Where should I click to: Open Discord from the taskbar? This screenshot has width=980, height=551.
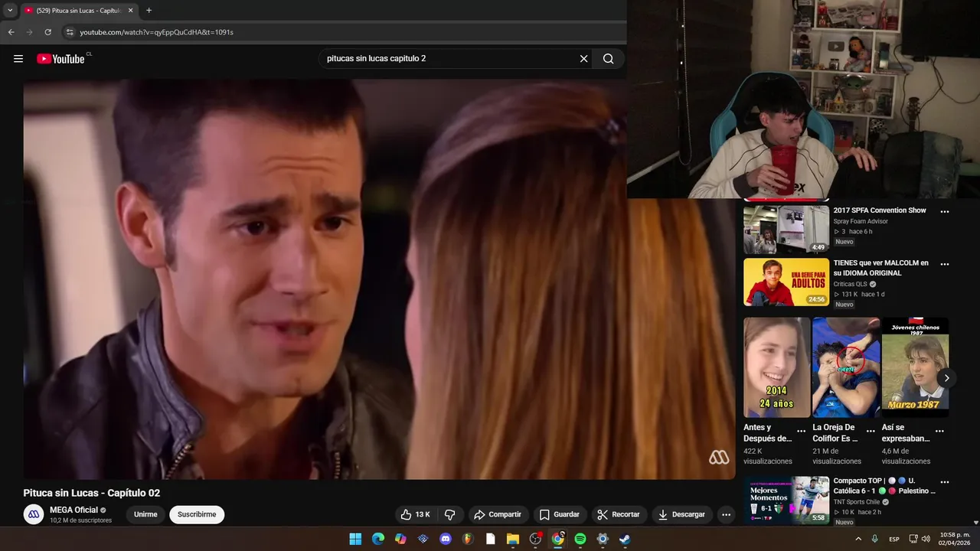click(446, 539)
